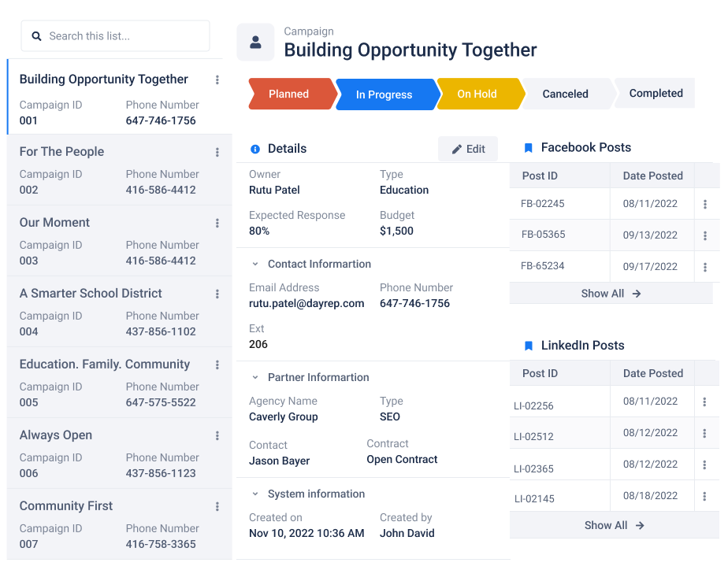Click the campaign profile avatar icon

[x=255, y=43]
